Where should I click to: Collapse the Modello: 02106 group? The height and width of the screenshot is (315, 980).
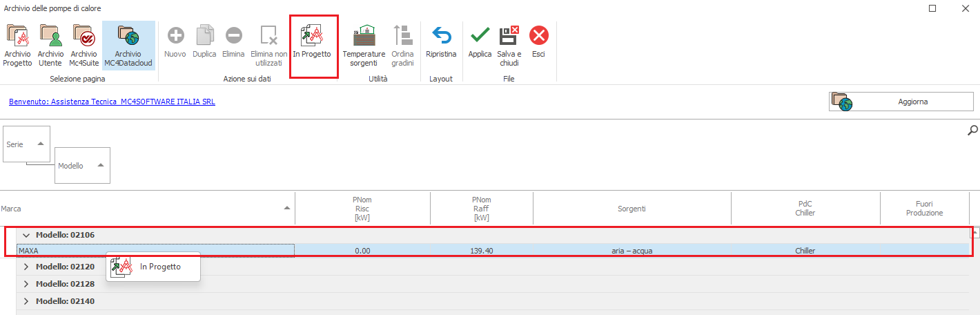(x=27, y=235)
